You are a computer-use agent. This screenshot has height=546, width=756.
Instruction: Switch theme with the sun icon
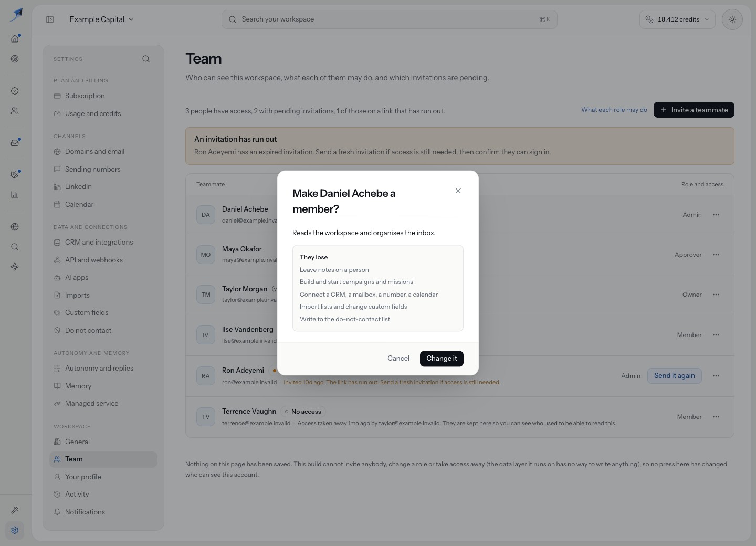click(x=732, y=19)
